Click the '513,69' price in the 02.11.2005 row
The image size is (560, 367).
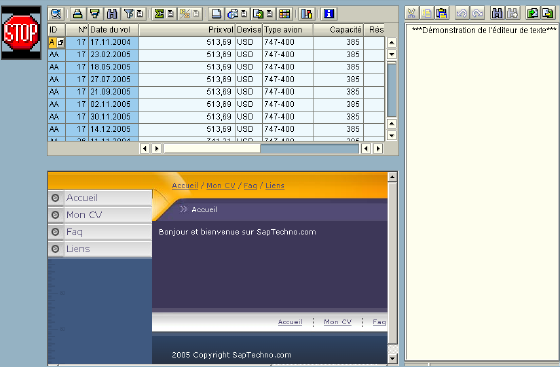(x=187, y=104)
